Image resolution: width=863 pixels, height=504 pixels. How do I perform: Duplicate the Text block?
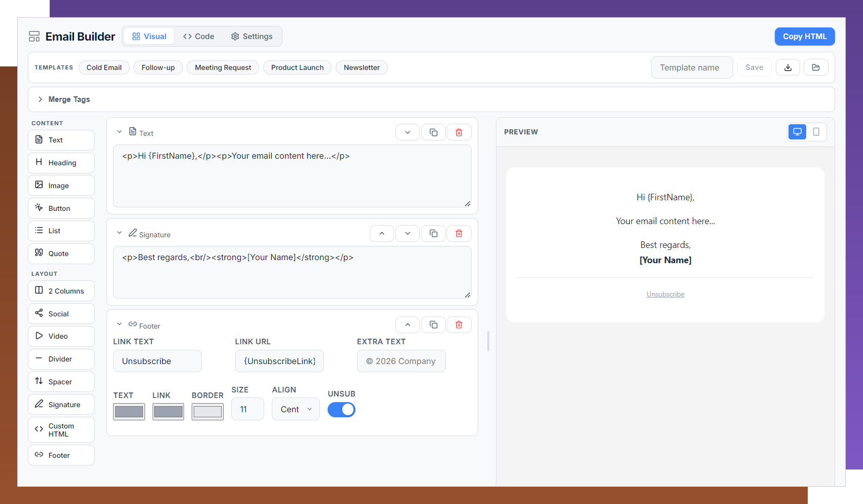434,132
